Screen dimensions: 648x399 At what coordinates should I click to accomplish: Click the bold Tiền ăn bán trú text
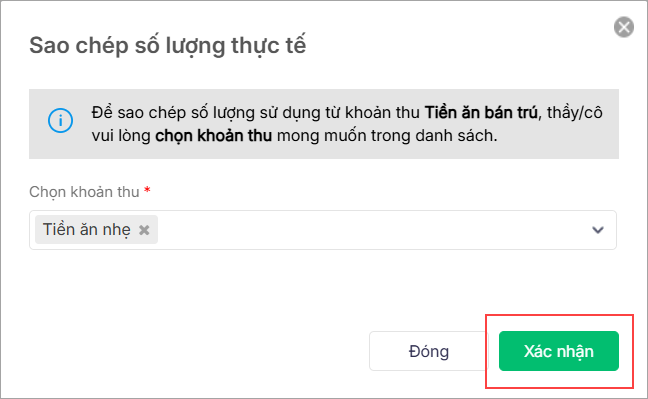(481, 112)
